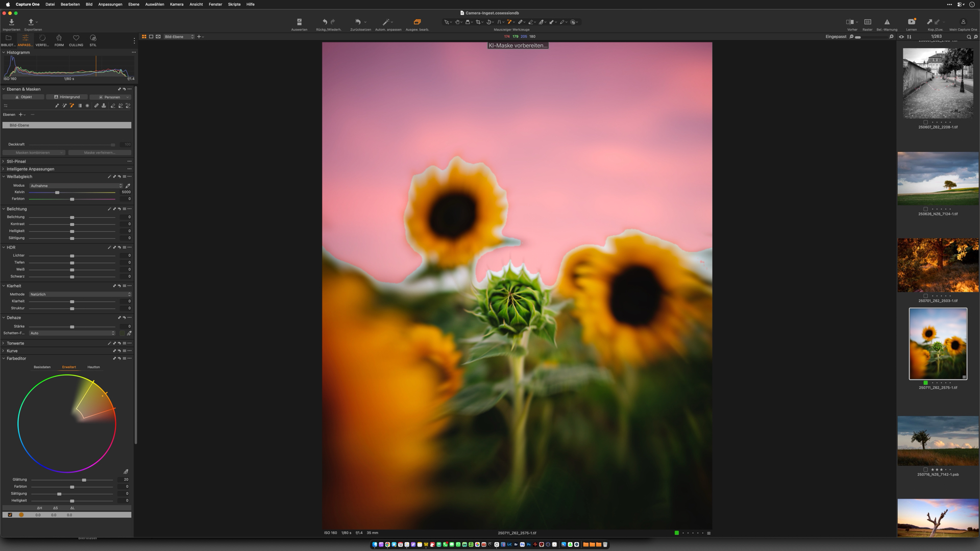Open the CULLING tool tab
The image size is (980, 551).
(76, 41)
